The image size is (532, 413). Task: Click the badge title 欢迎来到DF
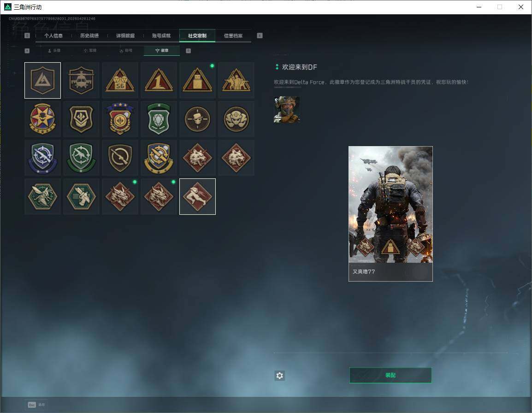click(x=299, y=67)
